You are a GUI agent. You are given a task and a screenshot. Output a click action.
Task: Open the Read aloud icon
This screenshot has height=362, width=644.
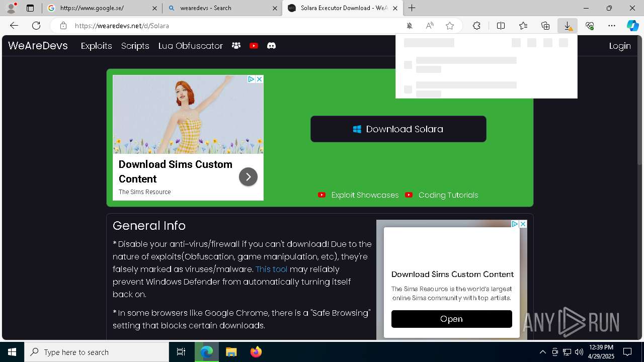(x=430, y=26)
